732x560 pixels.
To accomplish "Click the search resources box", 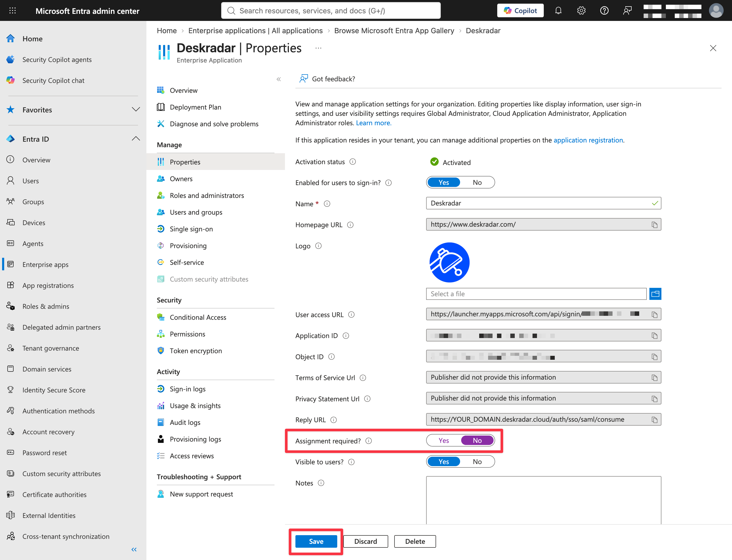I will (331, 11).
